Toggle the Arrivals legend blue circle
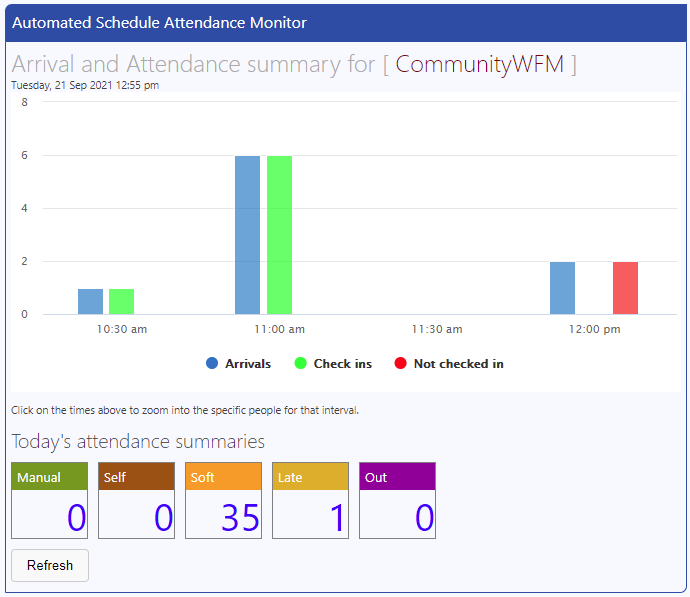690x597 pixels. click(212, 364)
